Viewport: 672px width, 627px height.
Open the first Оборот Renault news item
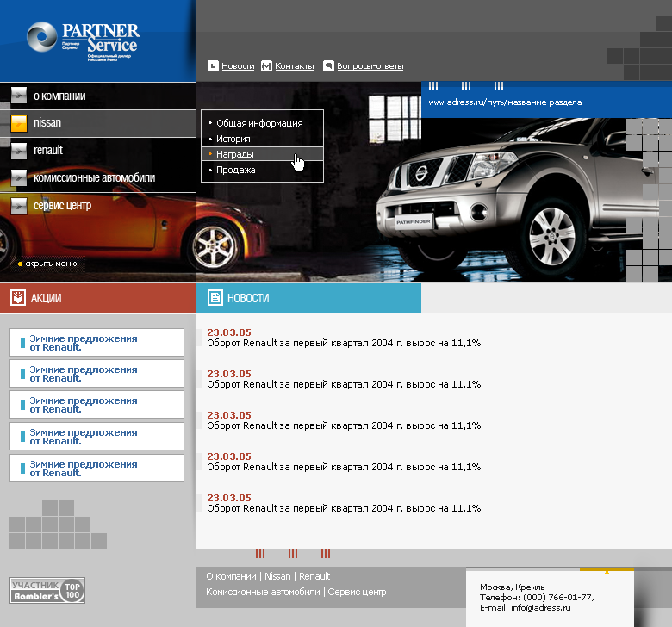(x=344, y=343)
